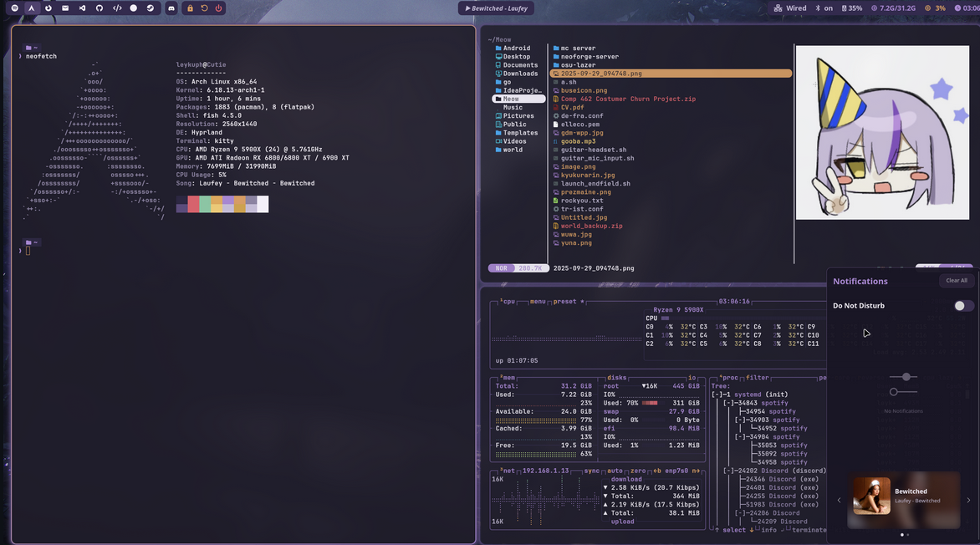Screen dimensions: 980x545
Task: Click the orange lock screen icon
Action: [190, 8]
